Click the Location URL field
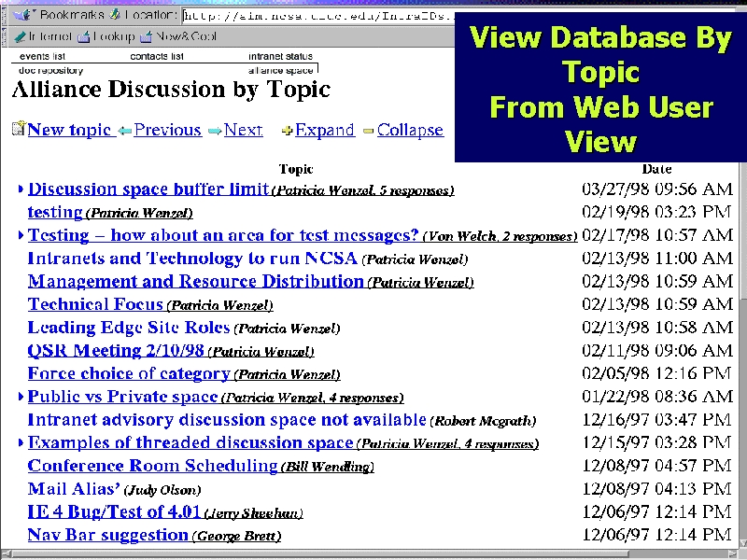Screen dimensions: 747x560 [x=318, y=16]
